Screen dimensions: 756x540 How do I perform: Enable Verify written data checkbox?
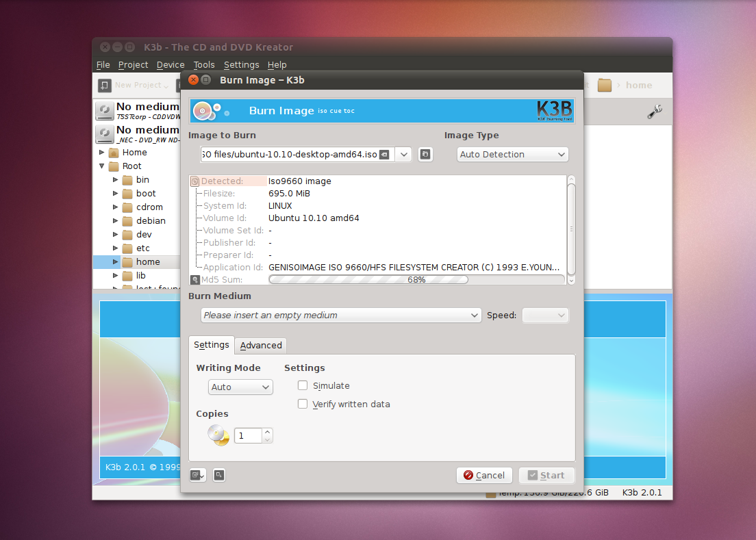[x=302, y=404]
